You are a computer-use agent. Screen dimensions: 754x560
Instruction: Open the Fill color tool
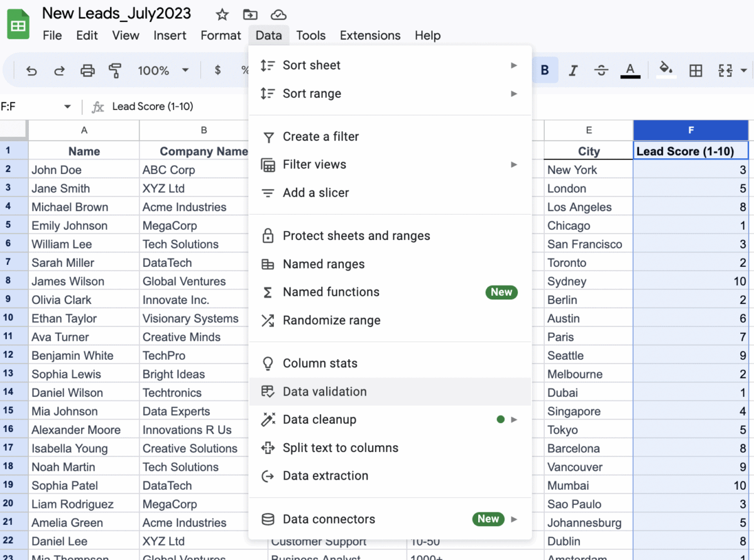(665, 70)
